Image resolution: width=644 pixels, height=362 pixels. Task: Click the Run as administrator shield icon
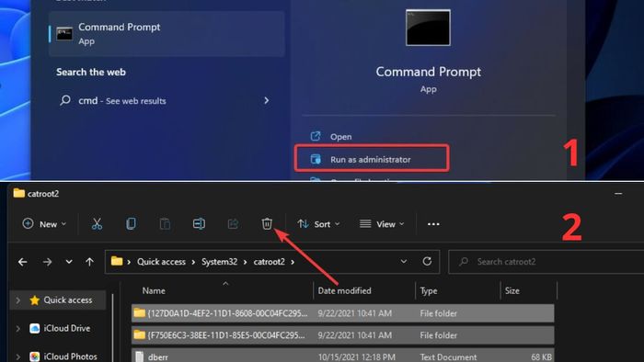[x=316, y=159]
